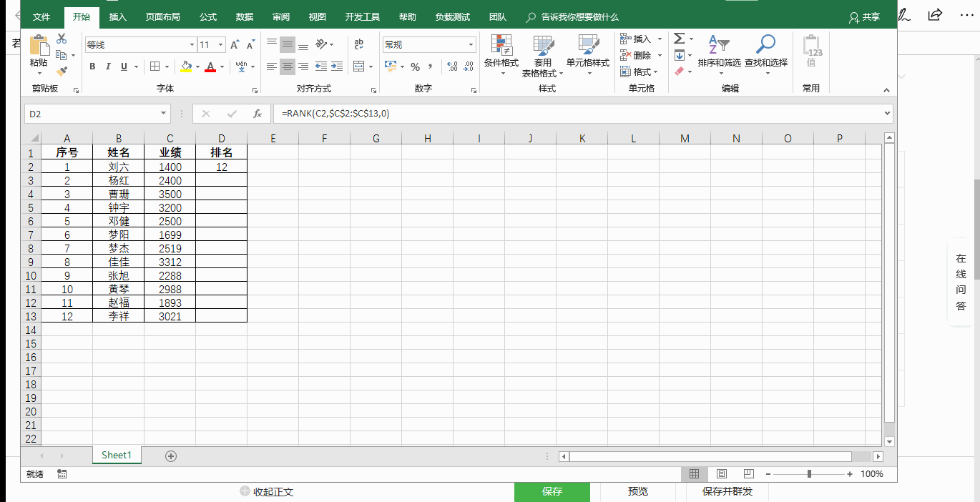Click the insert function fx icon

point(258,114)
